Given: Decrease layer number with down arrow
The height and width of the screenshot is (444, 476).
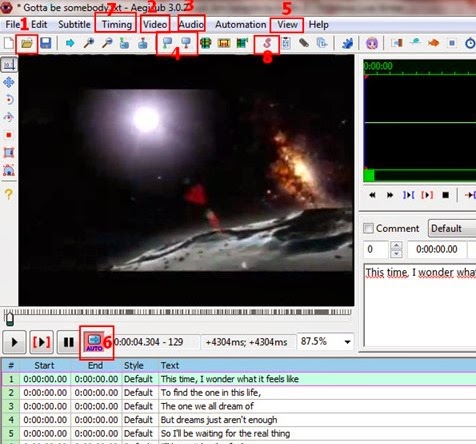Looking at the screenshot, I should coord(396,254).
